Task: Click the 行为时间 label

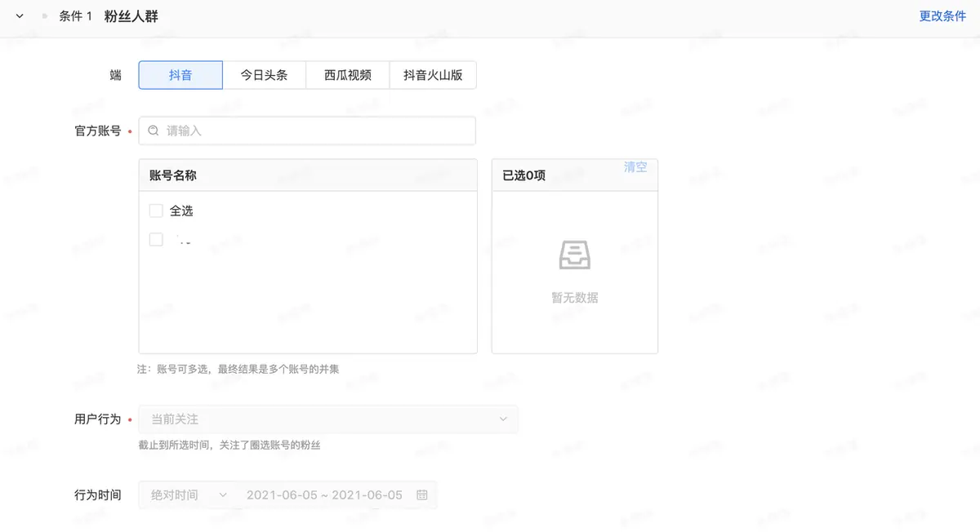Action: pos(97,494)
